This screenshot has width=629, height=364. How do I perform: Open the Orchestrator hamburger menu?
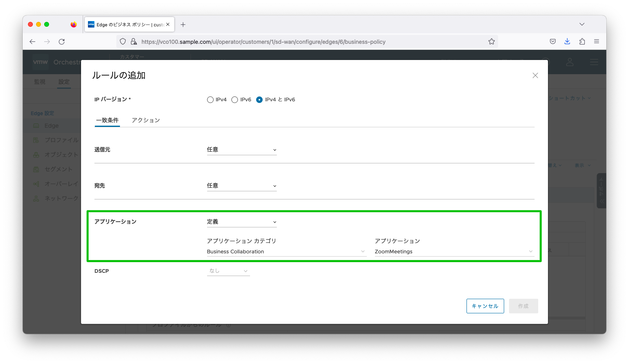pos(594,62)
